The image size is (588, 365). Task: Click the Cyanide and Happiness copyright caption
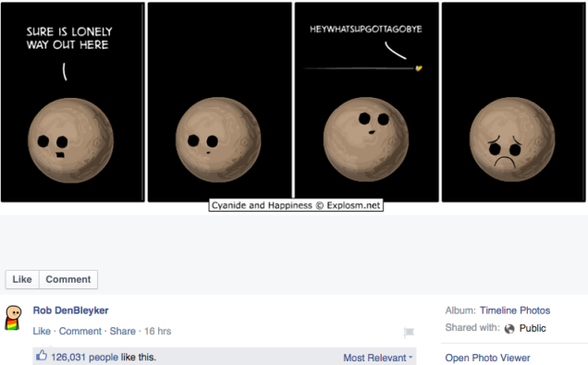click(x=296, y=205)
